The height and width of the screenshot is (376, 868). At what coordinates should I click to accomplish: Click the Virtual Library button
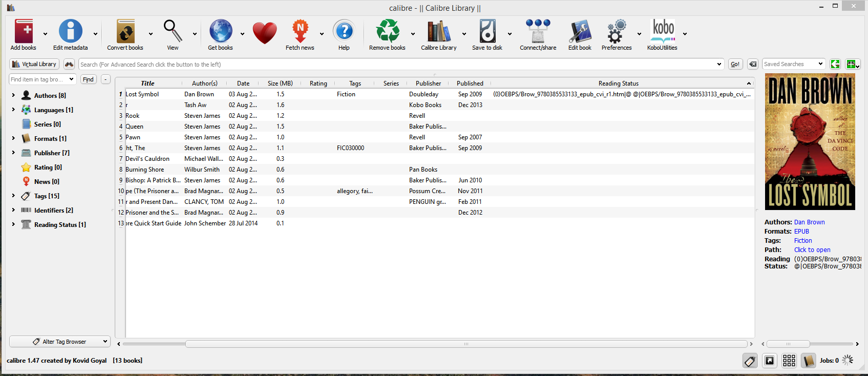[x=34, y=64]
